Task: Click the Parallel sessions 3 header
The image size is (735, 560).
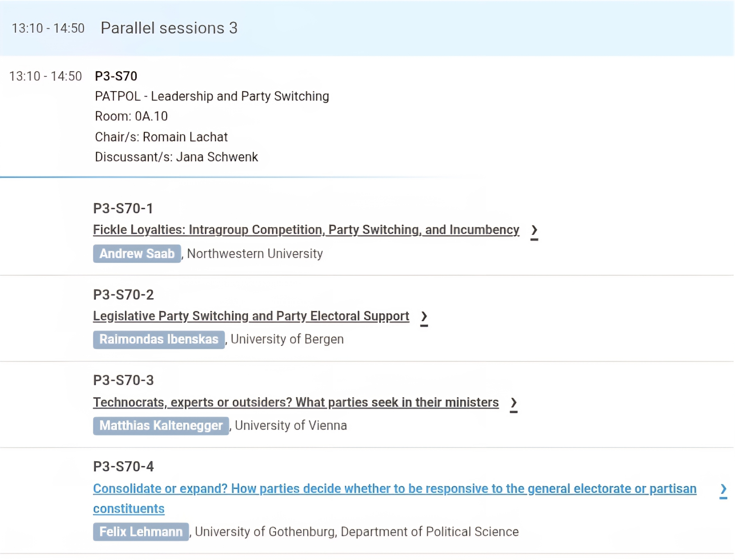Action: (x=169, y=28)
